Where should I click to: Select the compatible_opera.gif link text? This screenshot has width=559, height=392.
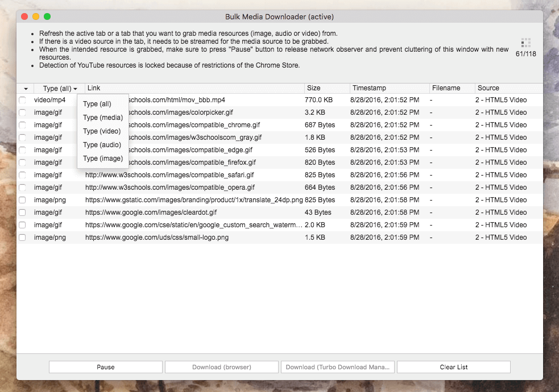point(169,187)
